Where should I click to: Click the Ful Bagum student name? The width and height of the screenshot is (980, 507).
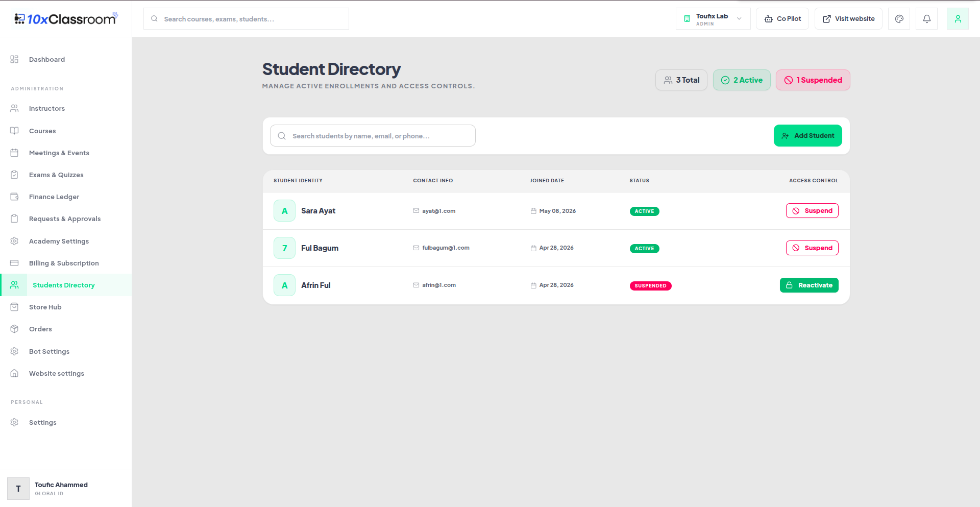click(x=320, y=248)
